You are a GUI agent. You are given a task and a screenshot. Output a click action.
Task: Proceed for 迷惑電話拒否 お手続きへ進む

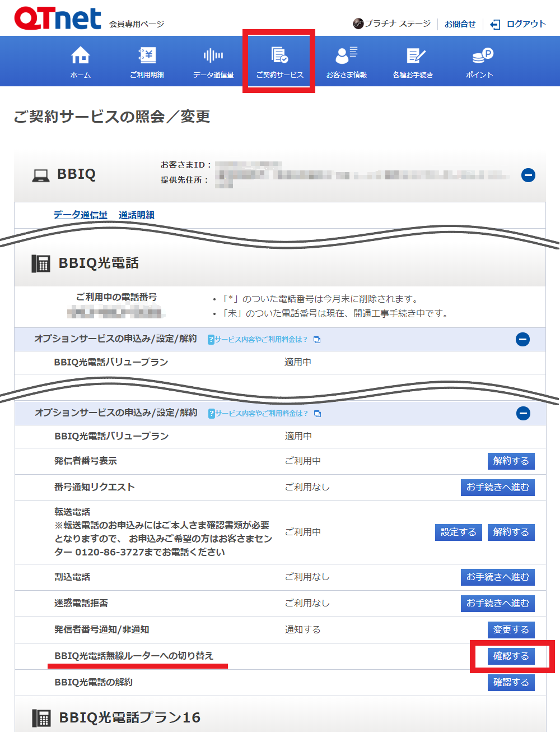[x=497, y=603]
